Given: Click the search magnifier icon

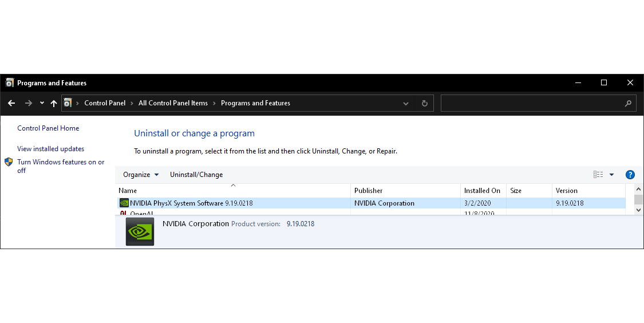Looking at the screenshot, I should click(x=628, y=103).
